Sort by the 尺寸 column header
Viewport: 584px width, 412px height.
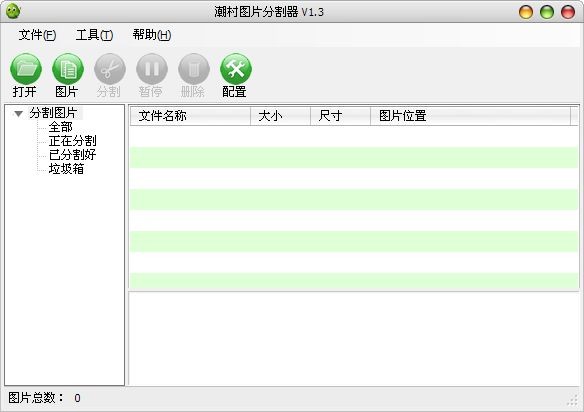tap(340, 116)
